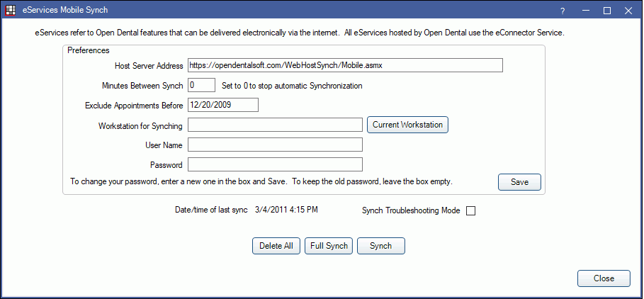Screen dimensions: 644x299
Task: Minimize the eServices Mobile Synch window
Action: pos(586,11)
